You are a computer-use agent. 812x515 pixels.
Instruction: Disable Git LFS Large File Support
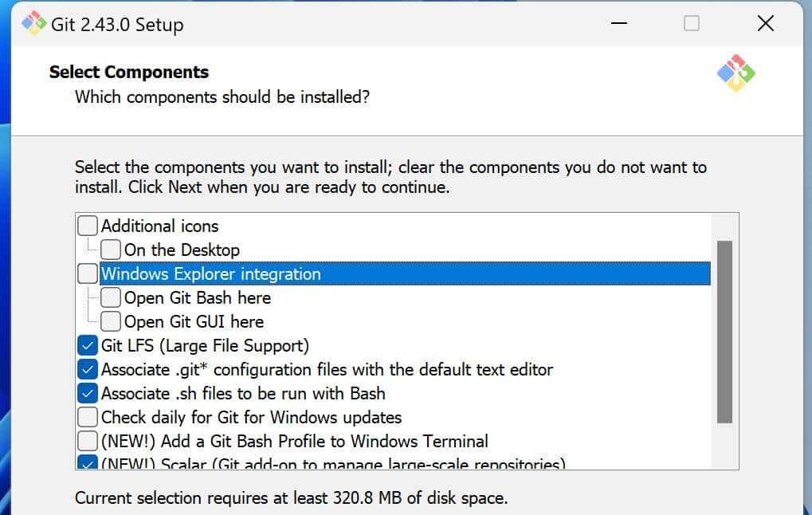click(x=87, y=345)
